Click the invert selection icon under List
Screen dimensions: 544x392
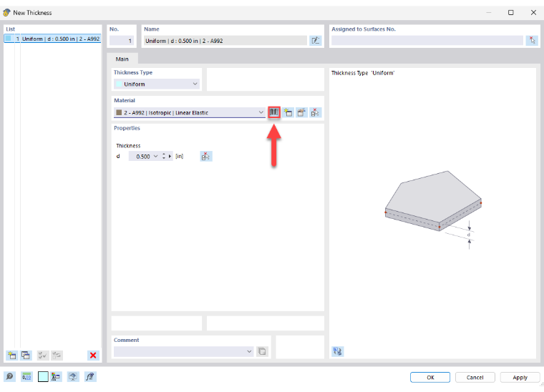pyautogui.click(x=57, y=356)
